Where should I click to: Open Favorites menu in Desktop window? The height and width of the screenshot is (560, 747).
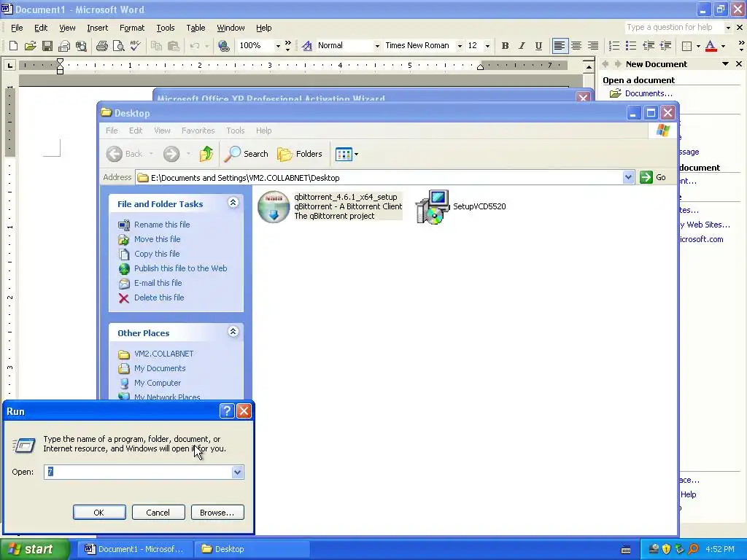click(198, 131)
